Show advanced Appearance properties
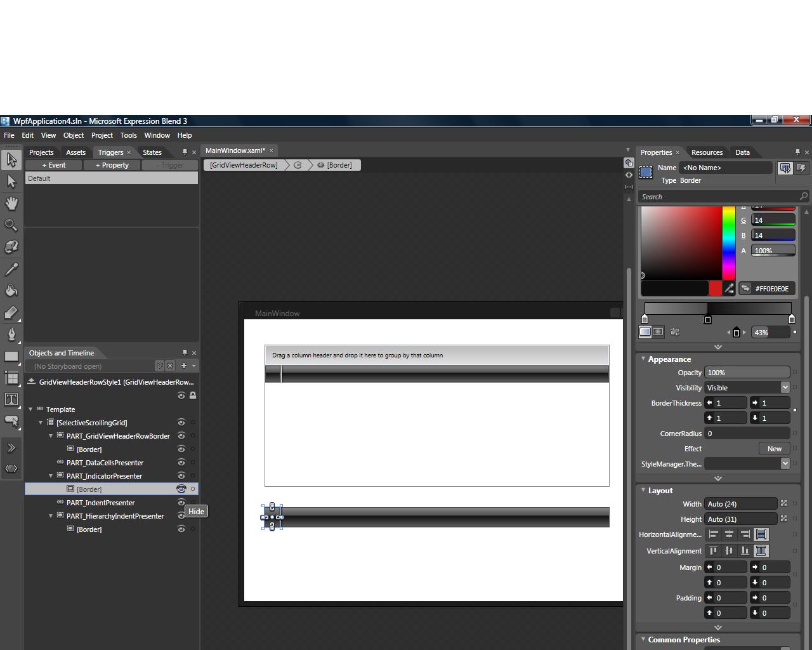Screen dimensions: 812x650 pyautogui.click(x=718, y=479)
